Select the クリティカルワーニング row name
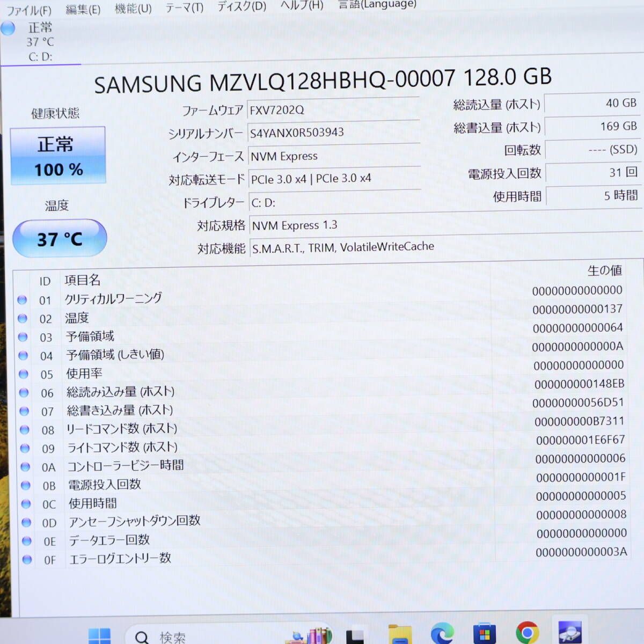 pos(113,298)
